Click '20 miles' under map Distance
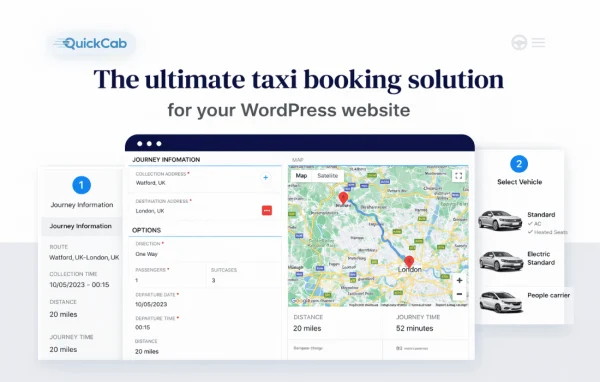This screenshot has width=600, height=382. (307, 328)
